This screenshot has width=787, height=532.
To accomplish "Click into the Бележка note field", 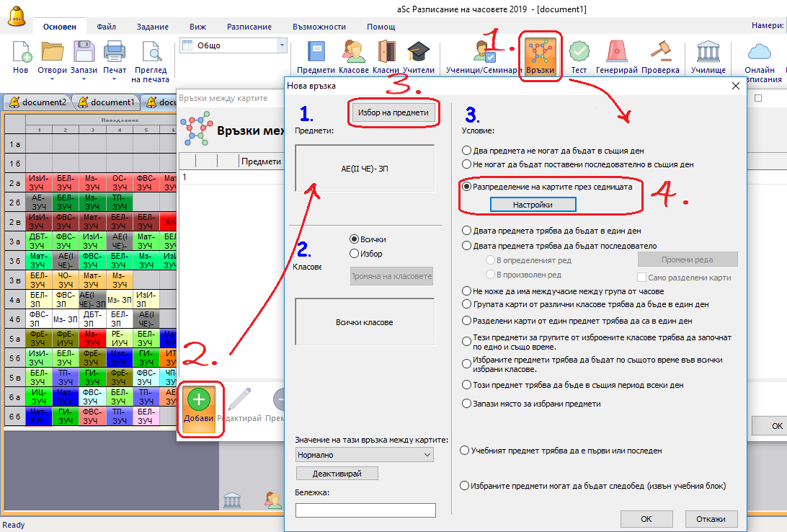I will [x=365, y=510].
